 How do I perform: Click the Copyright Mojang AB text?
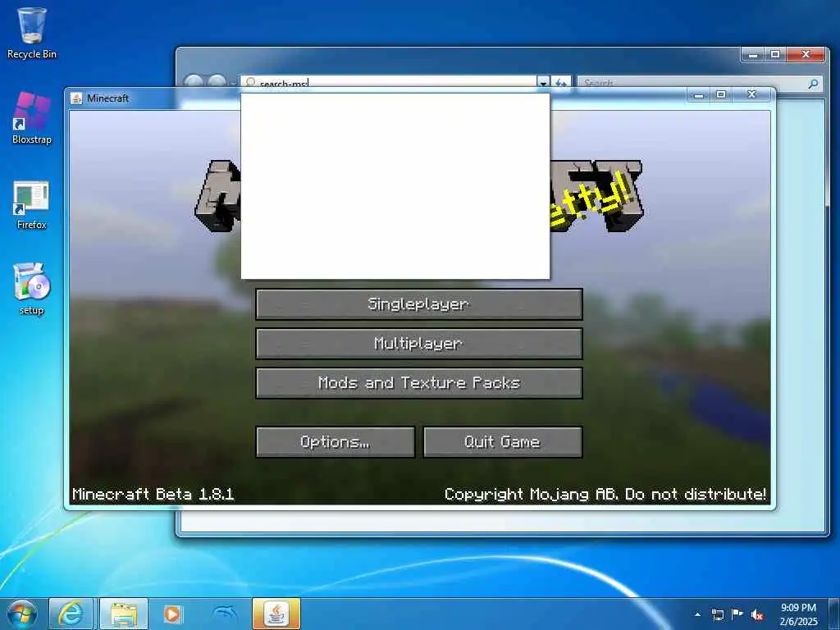606,494
